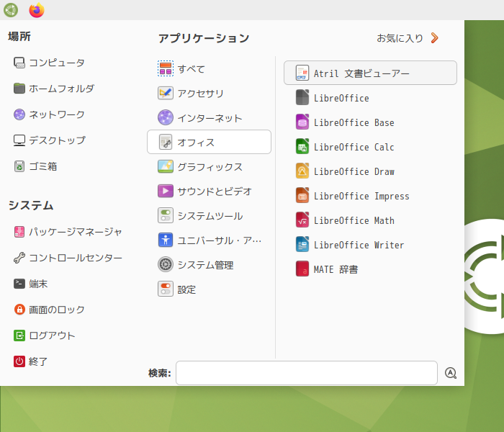The width and height of the screenshot is (504, 432).
Task: Select Universal Access (ユニバーサル・ア…) category
Action: coord(209,240)
